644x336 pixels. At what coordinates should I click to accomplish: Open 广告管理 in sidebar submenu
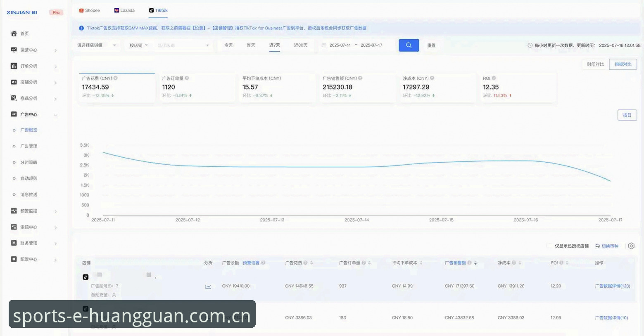pyautogui.click(x=29, y=146)
